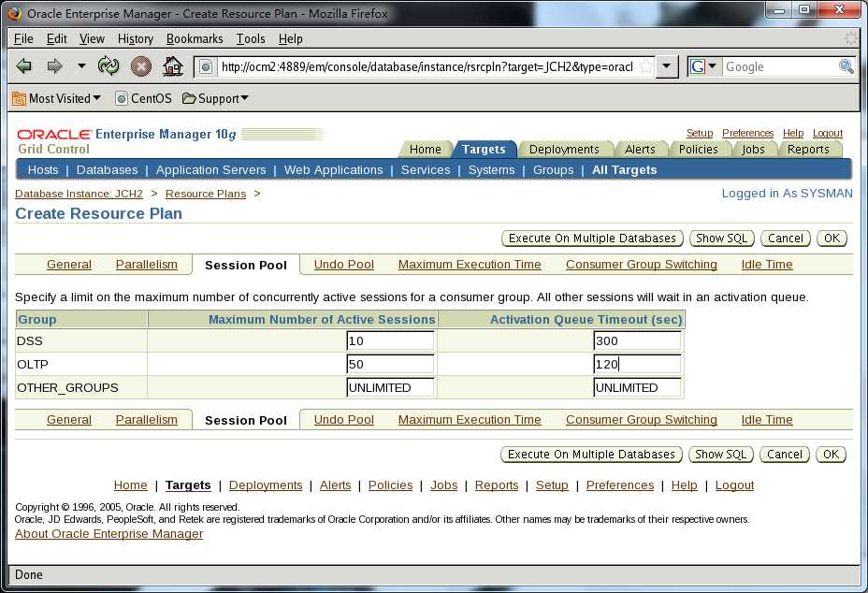Click DSS activation queue timeout field
Image resolution: width=868 pixels, height=593 pixels.
(638, 341)
